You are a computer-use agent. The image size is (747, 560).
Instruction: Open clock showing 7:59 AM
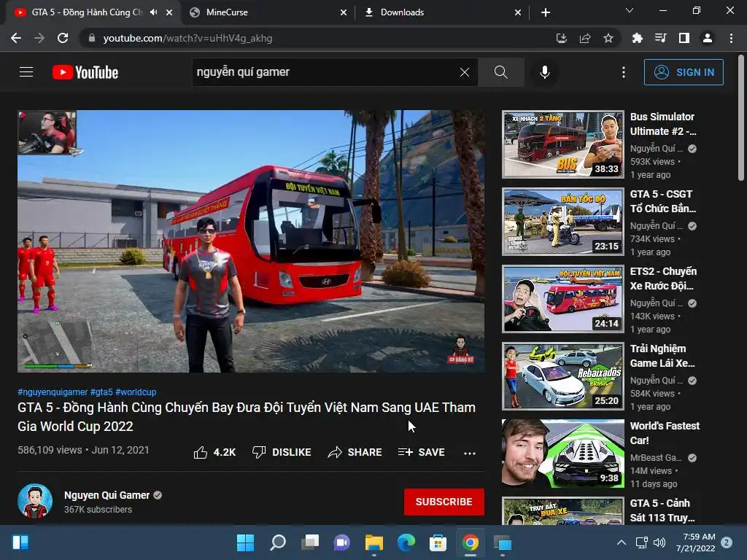point(695,542)
